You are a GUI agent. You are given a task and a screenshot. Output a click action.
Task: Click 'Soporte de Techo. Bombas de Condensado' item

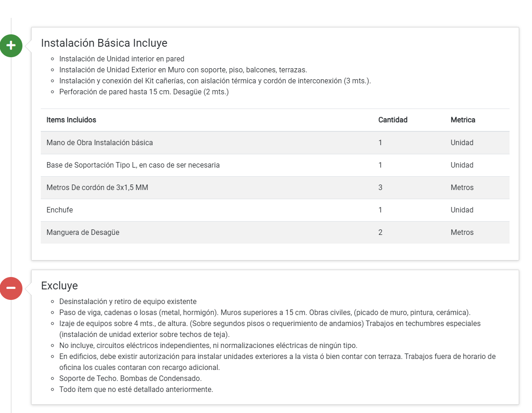click(x=130, y=379)
